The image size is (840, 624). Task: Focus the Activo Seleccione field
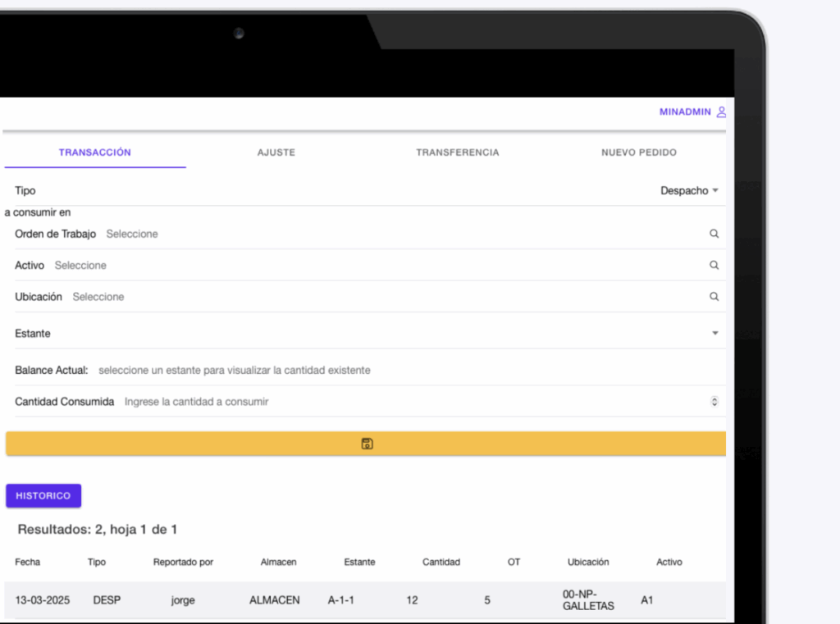pyautogui.click(x=379, y=265)
